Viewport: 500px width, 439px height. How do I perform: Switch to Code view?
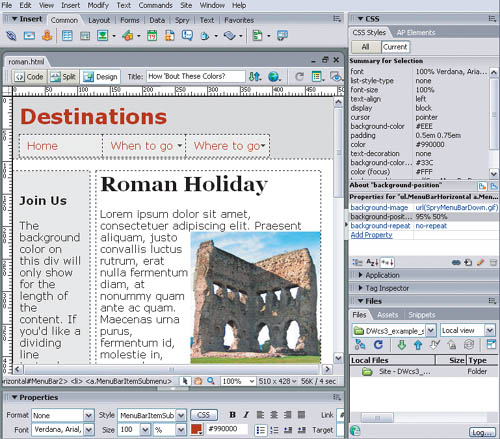(29, 77)
